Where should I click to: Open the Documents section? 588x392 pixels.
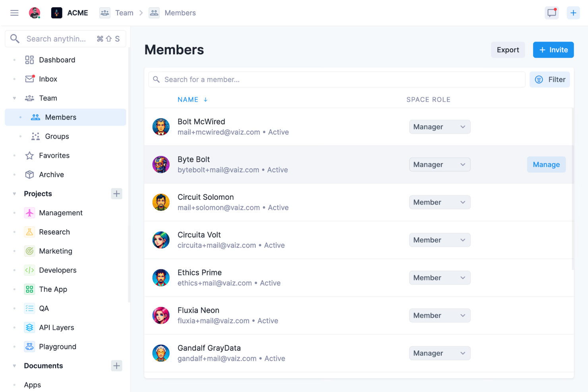point(43,365)
